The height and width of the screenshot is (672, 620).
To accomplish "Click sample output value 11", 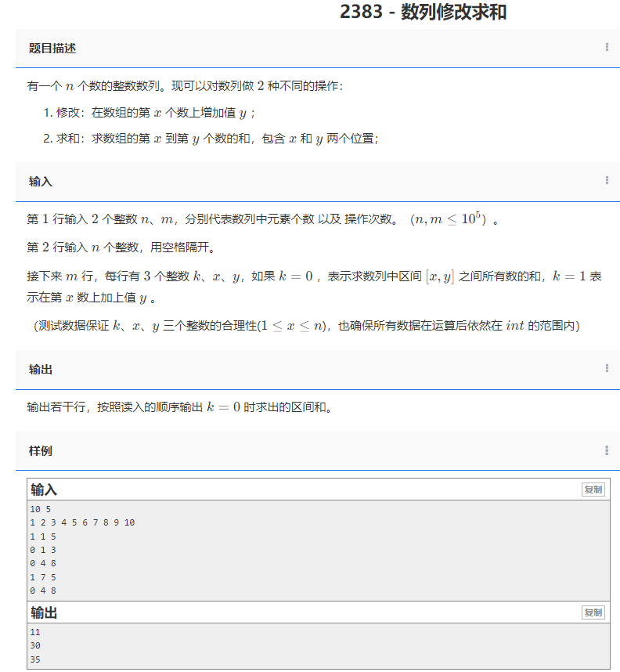I will [x=35, y=632].
